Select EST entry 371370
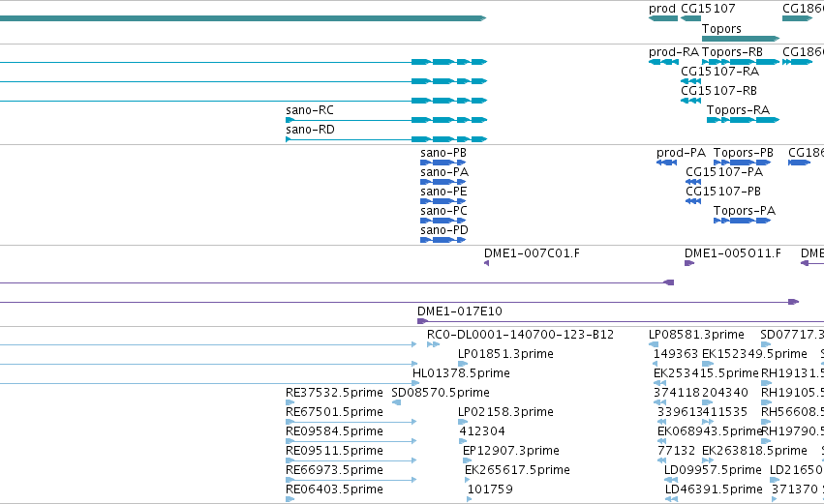 tap(776, 499)
